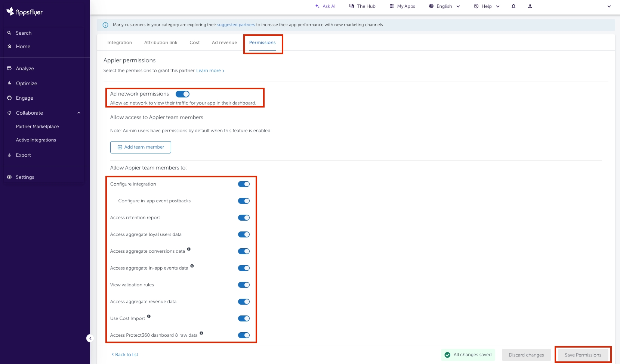Turn off Configure integration toggle
The width and height of the screenshot is (620, 364).
(x=244, y=184)
